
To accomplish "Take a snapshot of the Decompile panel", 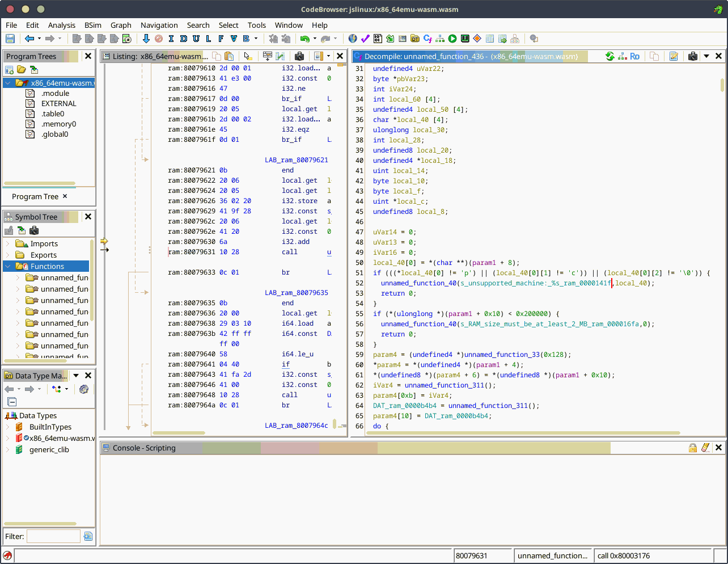I will (x=693, y=56).
